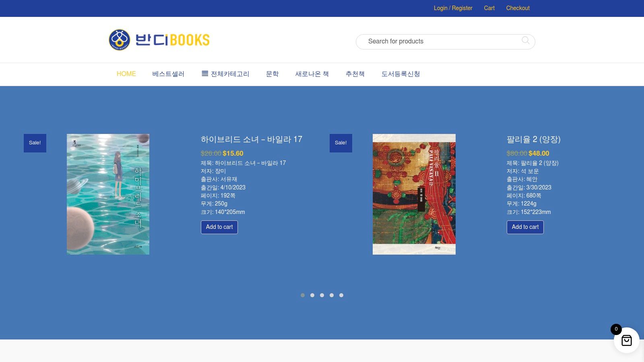Click text 출간일: 3/30/2023

529,187
